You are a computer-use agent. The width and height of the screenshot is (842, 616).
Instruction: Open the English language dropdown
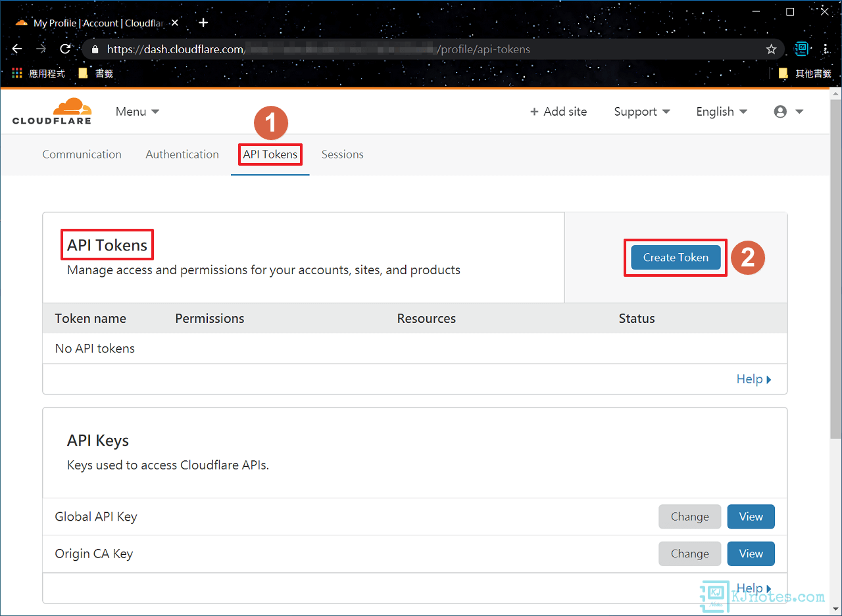pos(722,112)
